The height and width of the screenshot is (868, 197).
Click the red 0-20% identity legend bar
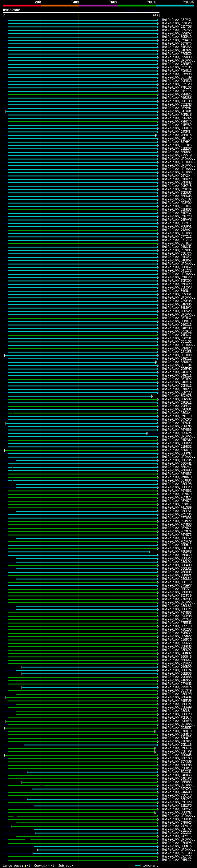(22, 6)
